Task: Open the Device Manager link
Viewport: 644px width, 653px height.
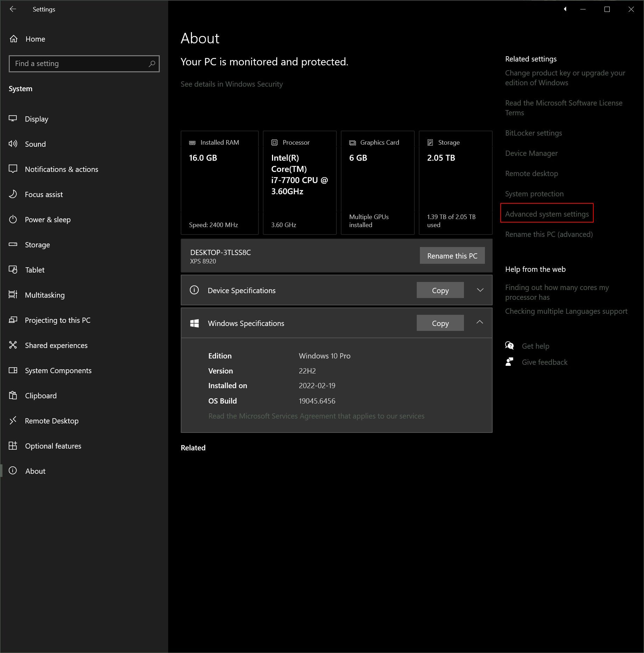Action: click(x=531, y=153)
